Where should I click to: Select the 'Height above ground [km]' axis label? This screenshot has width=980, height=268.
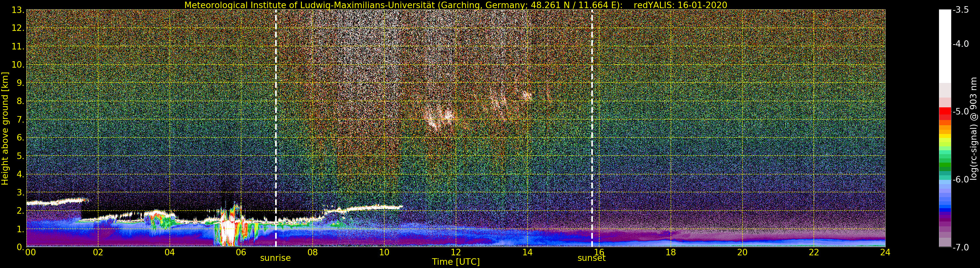click(5, 128)
